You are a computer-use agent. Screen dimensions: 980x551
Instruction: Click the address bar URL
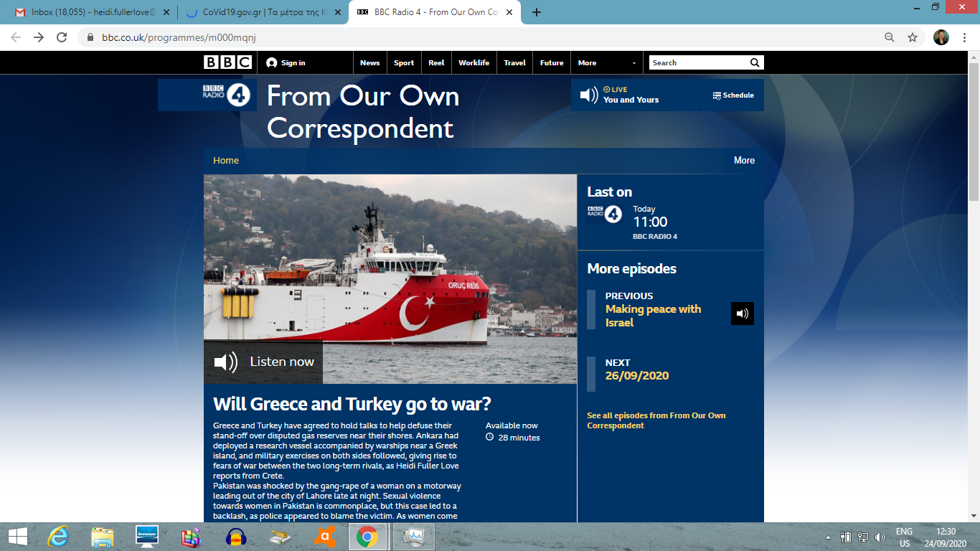click(179, 37)
